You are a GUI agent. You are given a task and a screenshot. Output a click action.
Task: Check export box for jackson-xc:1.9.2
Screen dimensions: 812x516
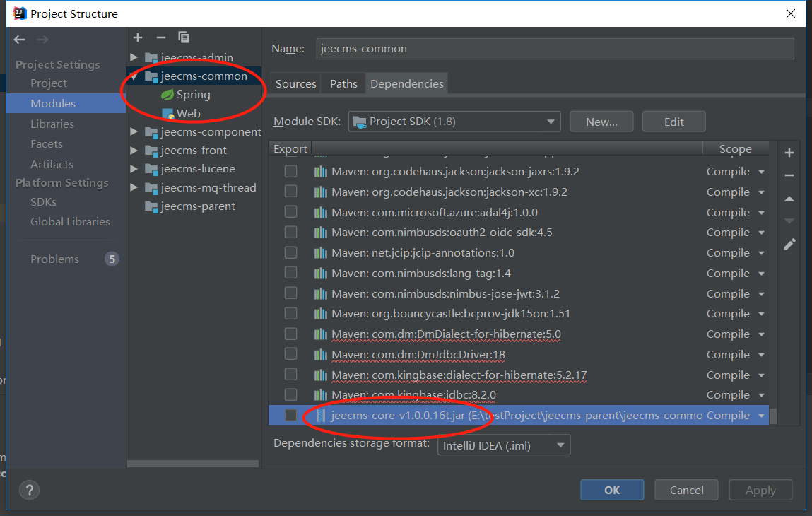pyautogui.click(x=291, y=191)
